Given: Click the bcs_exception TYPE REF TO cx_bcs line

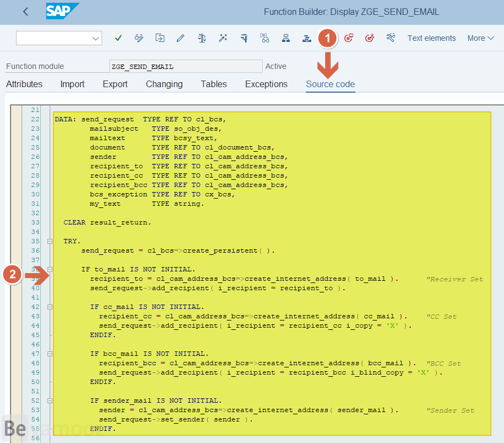Looking at the screenshot, I should [x=162, y=194].
